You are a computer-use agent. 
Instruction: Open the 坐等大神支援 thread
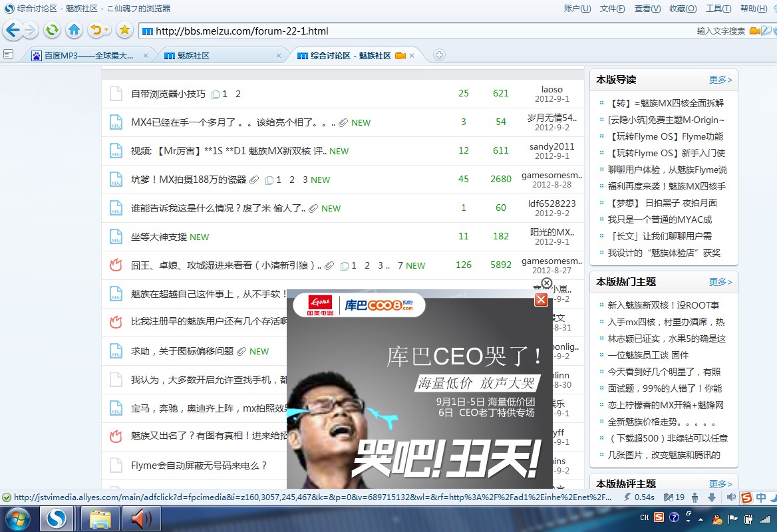click(x=158, y=237)
